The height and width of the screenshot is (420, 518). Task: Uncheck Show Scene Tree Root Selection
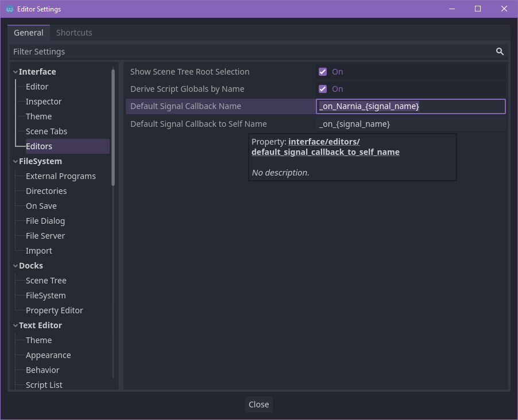click(323, 71)
